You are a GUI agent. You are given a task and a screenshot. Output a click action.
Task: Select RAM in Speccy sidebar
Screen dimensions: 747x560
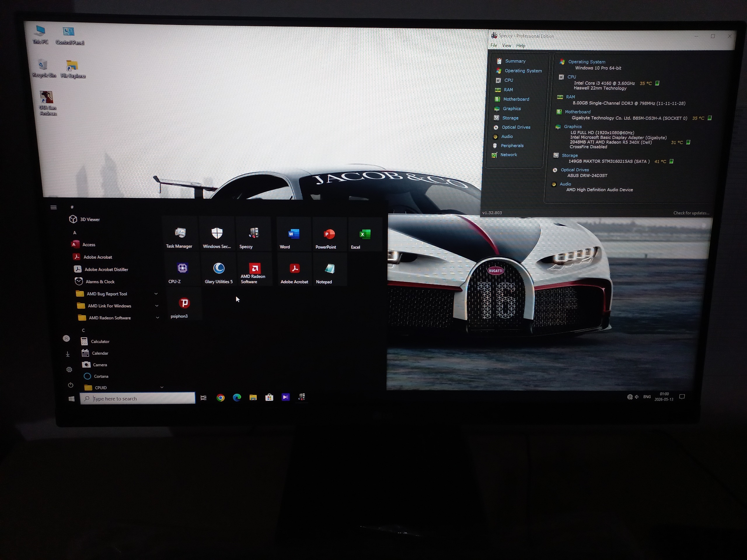click(504, 90)
